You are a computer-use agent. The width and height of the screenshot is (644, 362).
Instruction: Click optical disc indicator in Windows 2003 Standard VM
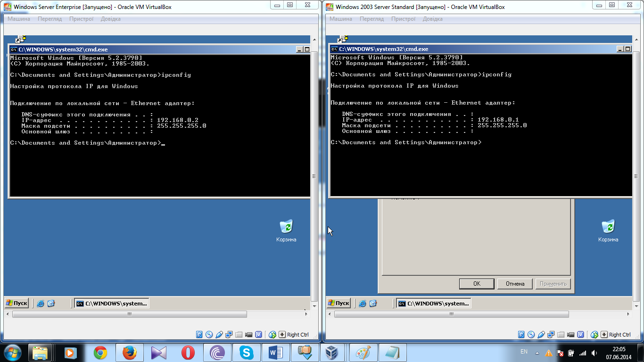pyautogui.click(x=531, y=334)
